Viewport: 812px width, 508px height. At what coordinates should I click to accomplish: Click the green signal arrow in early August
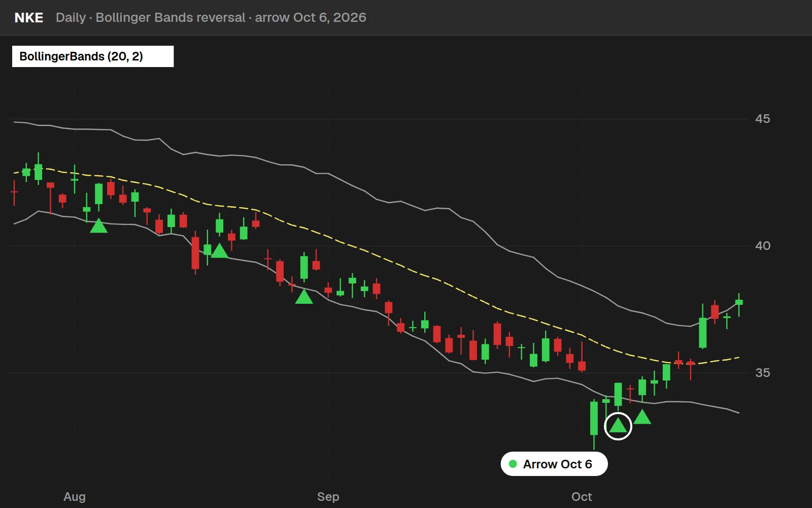coord(98,226)
